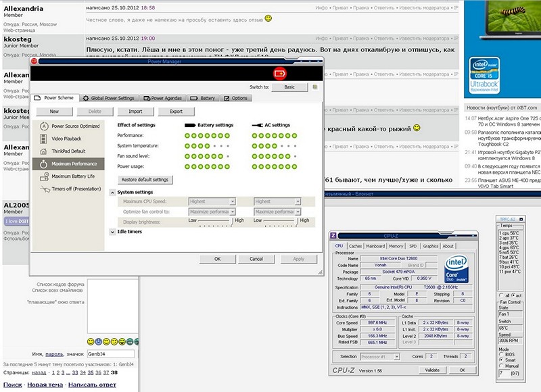Image resolution: width=541 pixels, height=392 pixels.
Task: Pick the Maximum Battery Life scheme
Action: coord(72,176)
